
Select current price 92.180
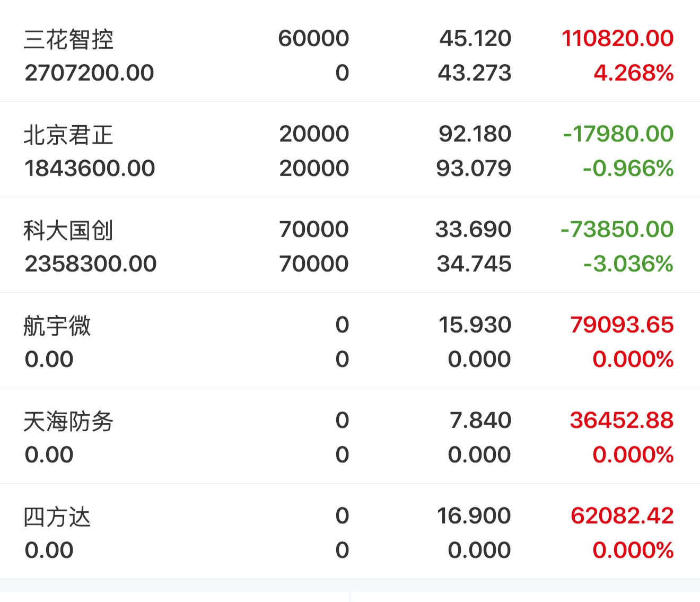coord(475,134)
